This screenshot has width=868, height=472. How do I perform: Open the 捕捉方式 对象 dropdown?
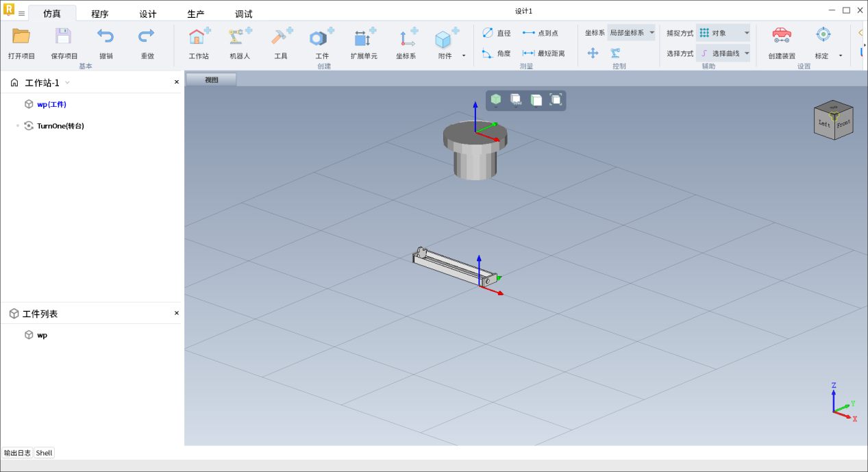[x=723, y=33]
